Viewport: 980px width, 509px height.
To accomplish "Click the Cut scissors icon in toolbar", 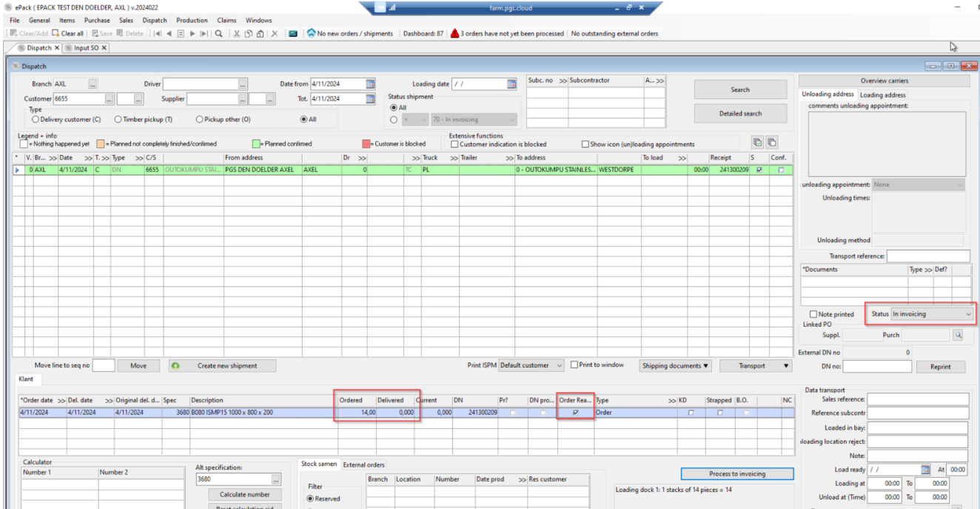I will (237, 33).
